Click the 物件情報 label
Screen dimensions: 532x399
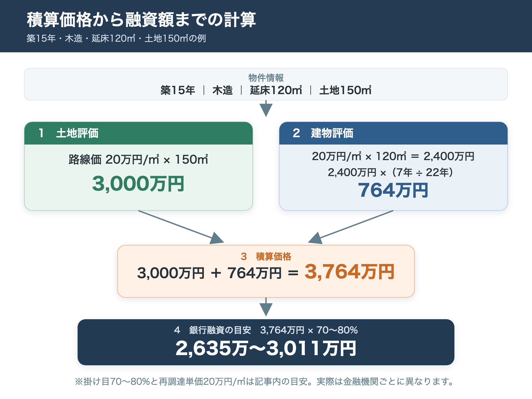click(266, 78)
